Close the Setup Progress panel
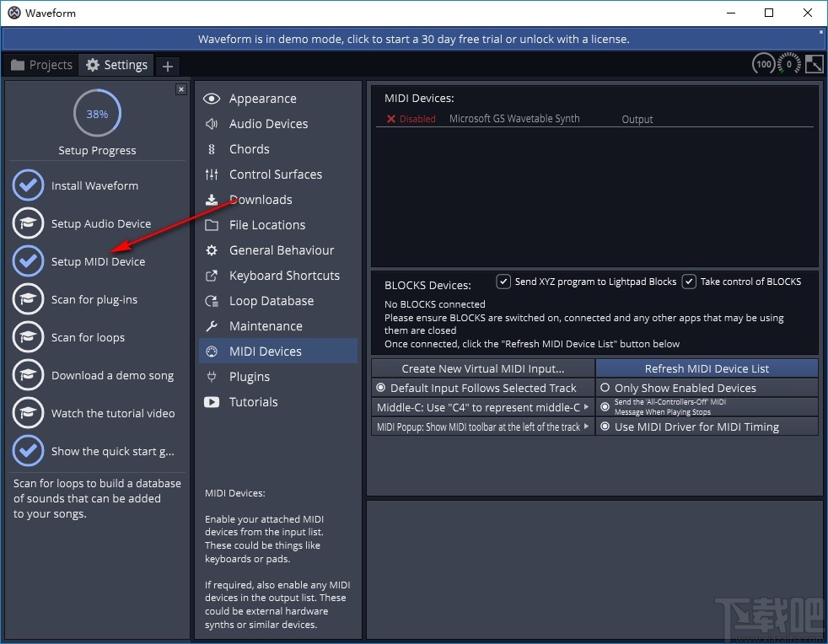The width and height of the screenshot is (828, 644). (181, 89)
